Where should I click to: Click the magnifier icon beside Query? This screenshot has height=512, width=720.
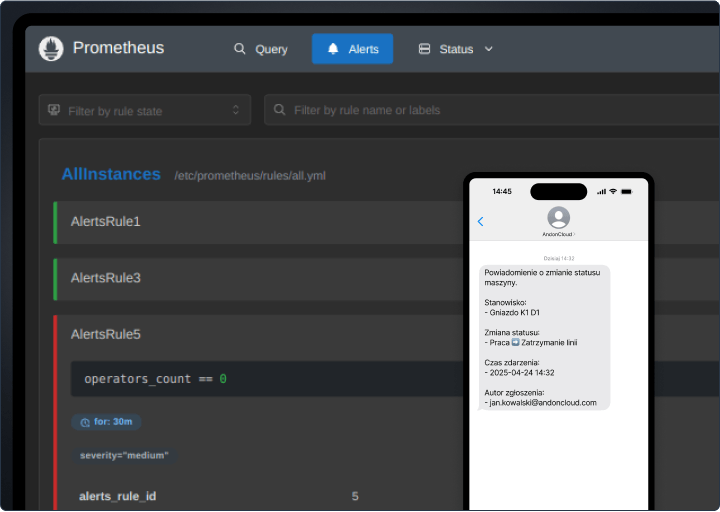coord(239,49)
